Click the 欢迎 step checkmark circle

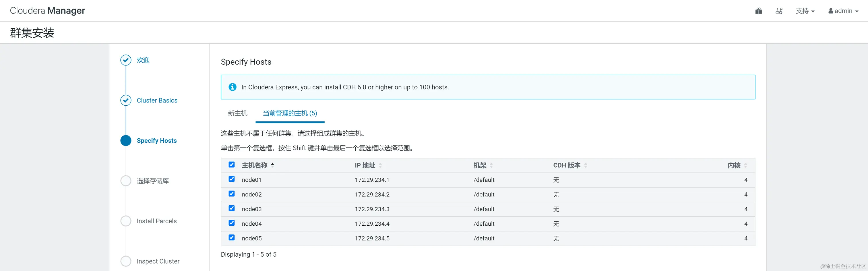126,60
